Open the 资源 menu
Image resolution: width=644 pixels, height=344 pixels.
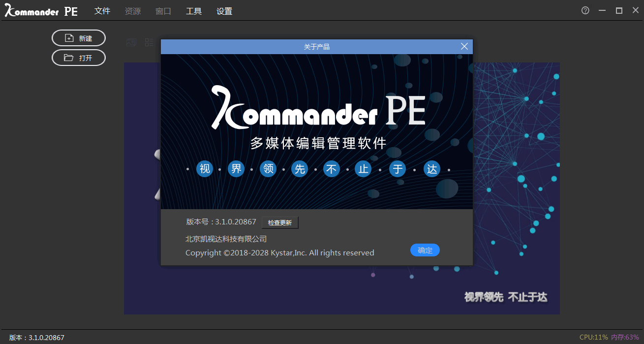132,10
